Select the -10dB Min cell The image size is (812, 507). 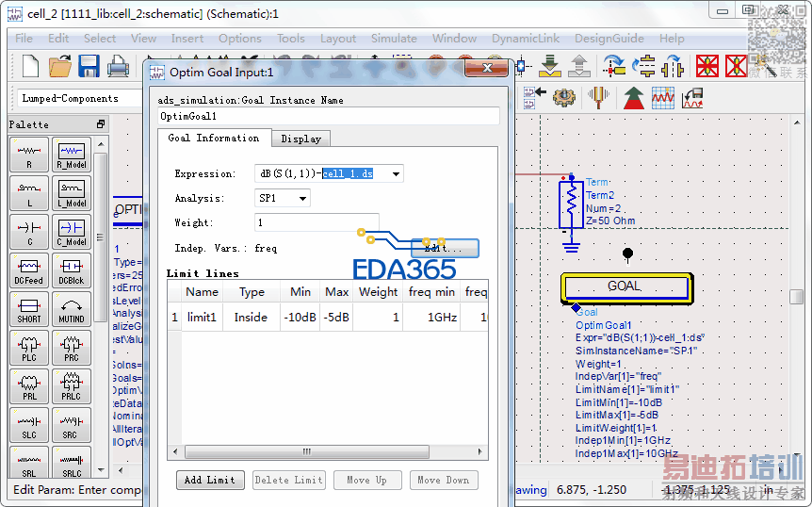[300, 317]
